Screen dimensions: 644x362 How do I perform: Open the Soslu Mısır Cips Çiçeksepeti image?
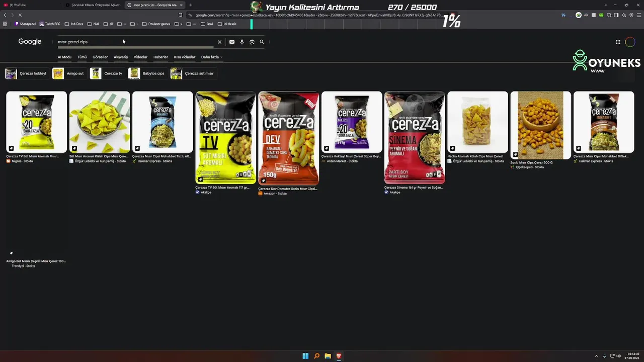pos(541,125)
